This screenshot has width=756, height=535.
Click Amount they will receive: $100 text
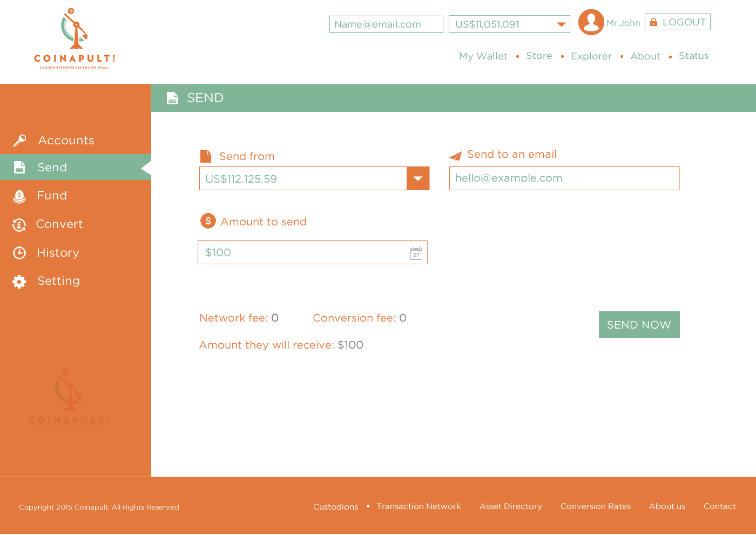click(281, 345)
